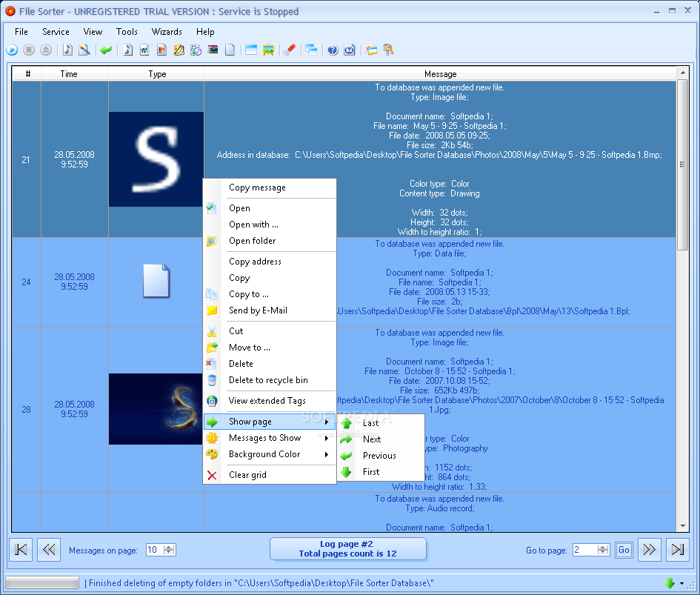Select Last in Show page submenu

pos(381,423)
